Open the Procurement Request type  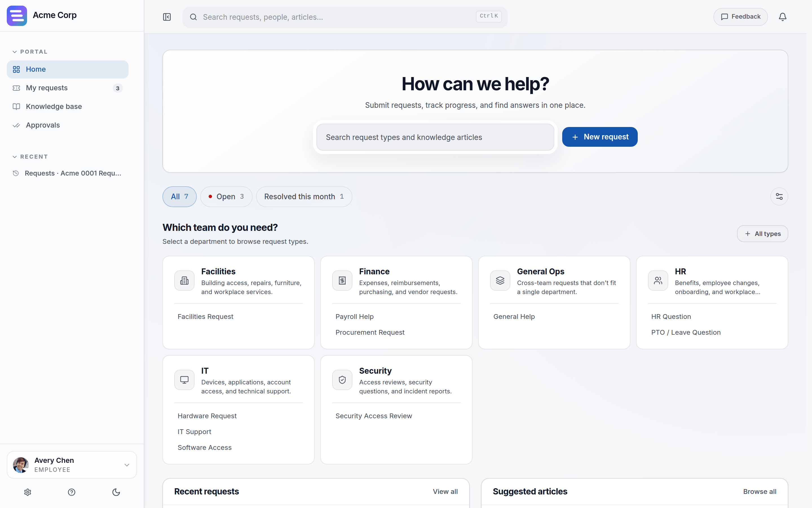click(370, 332)
